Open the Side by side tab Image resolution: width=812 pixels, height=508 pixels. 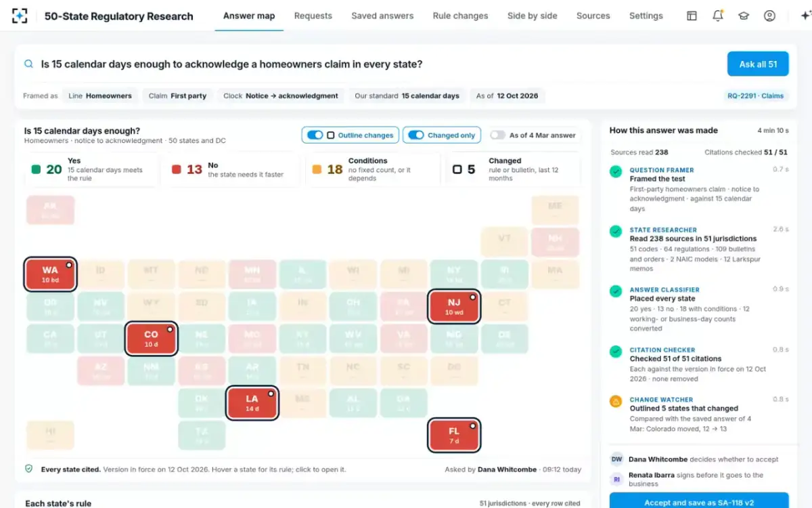tap(533, 16)
